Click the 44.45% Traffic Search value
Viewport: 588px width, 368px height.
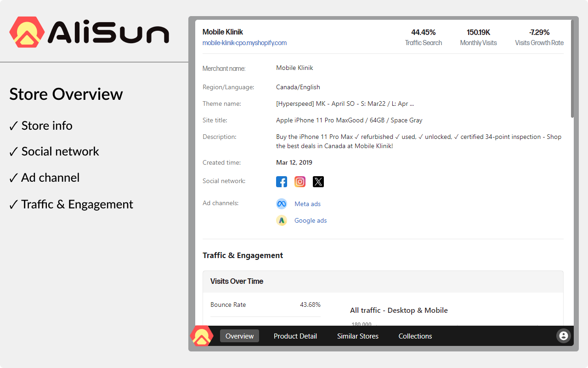pos(424,32)
